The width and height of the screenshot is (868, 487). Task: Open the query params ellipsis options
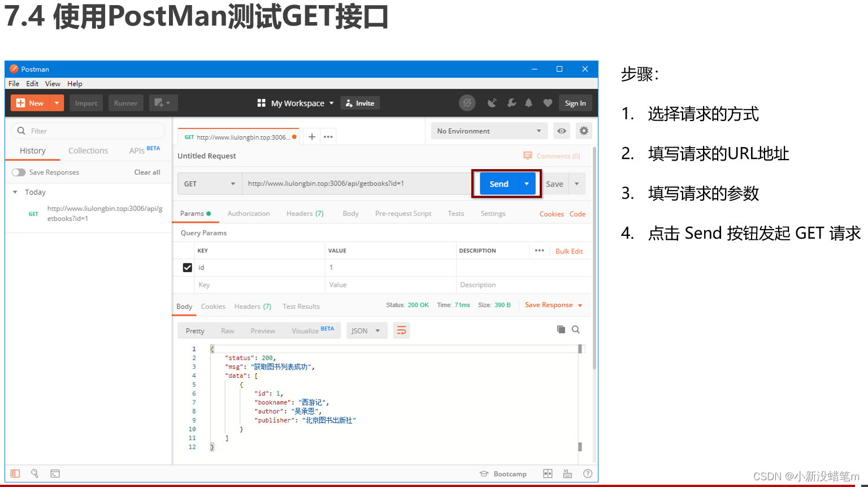pos(540,251)
